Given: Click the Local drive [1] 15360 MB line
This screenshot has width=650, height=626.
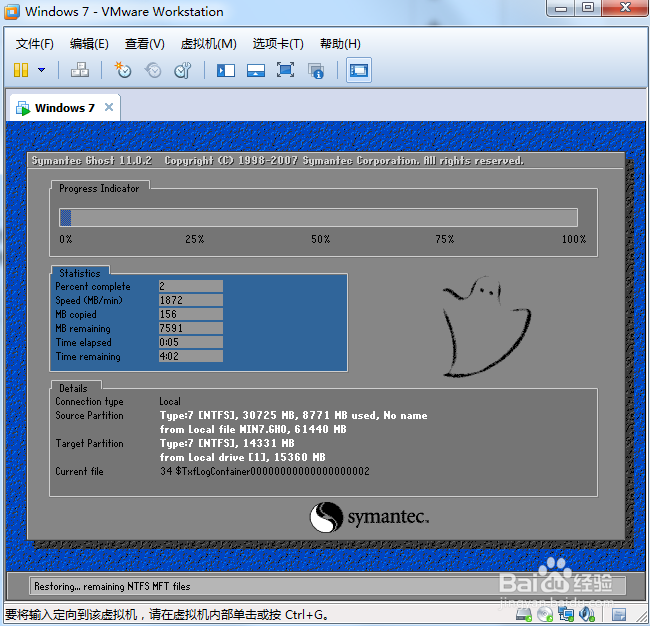Looking at the screenshot, I should click(x=243, y=457).
